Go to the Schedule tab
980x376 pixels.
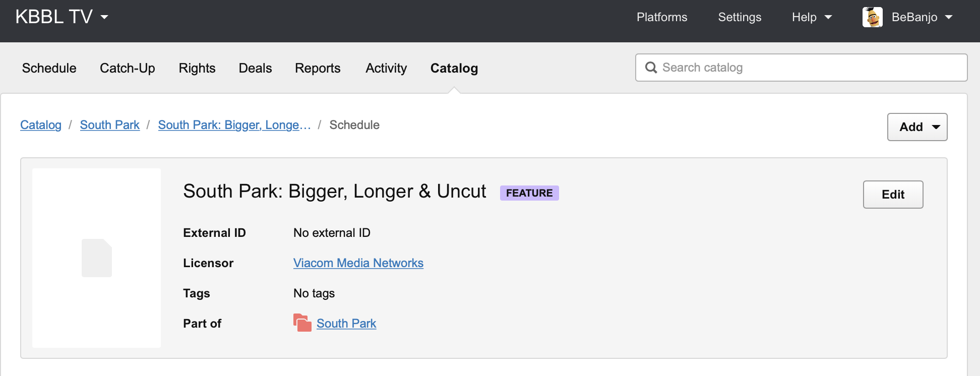(49, 68)
